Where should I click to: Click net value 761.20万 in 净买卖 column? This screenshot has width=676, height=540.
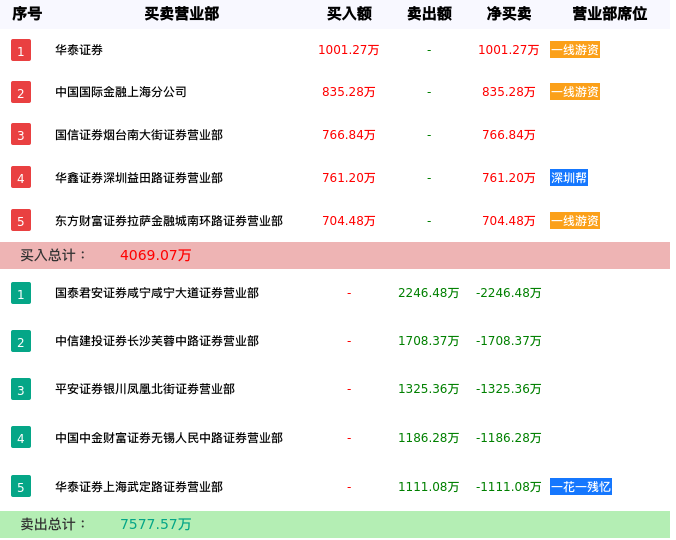pyautogui.click(x=508, y=178)
